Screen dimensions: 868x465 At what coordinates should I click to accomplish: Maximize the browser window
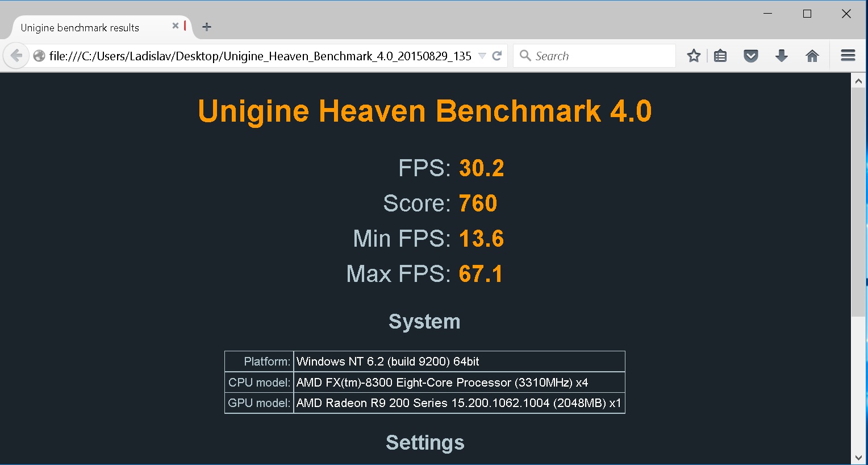(x=807, y=14)
